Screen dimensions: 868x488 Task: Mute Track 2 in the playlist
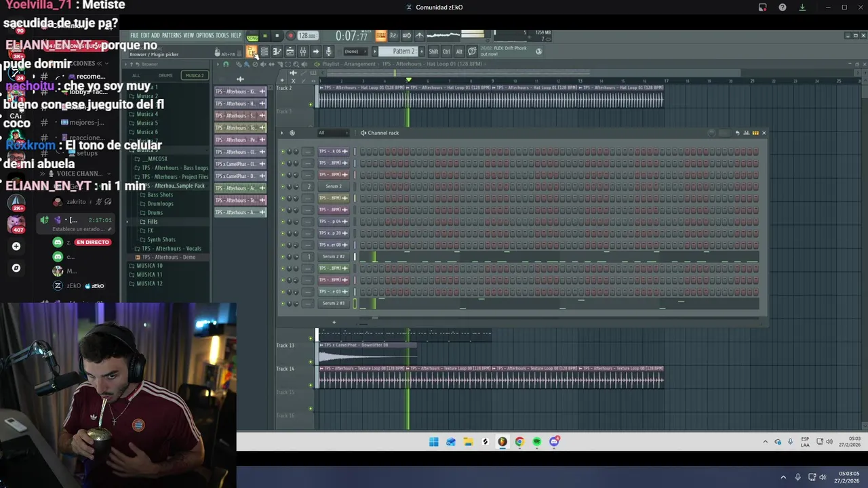(311, 104)
